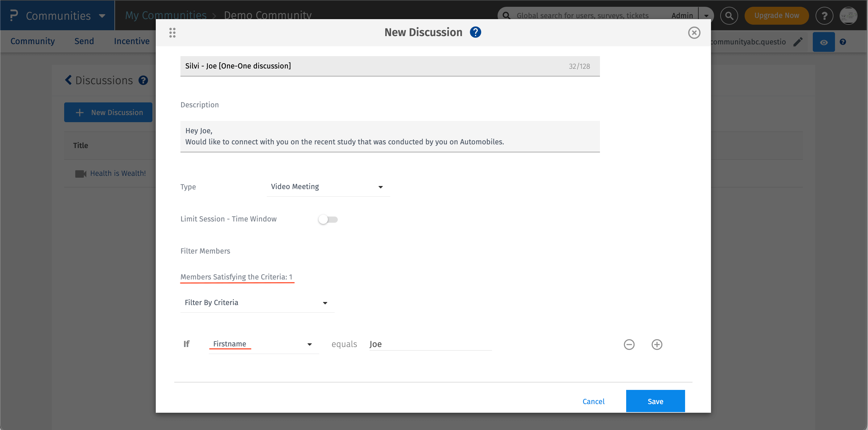Click the help question mark next to New Discussion
868x430 pixels.
coord(475,32)
